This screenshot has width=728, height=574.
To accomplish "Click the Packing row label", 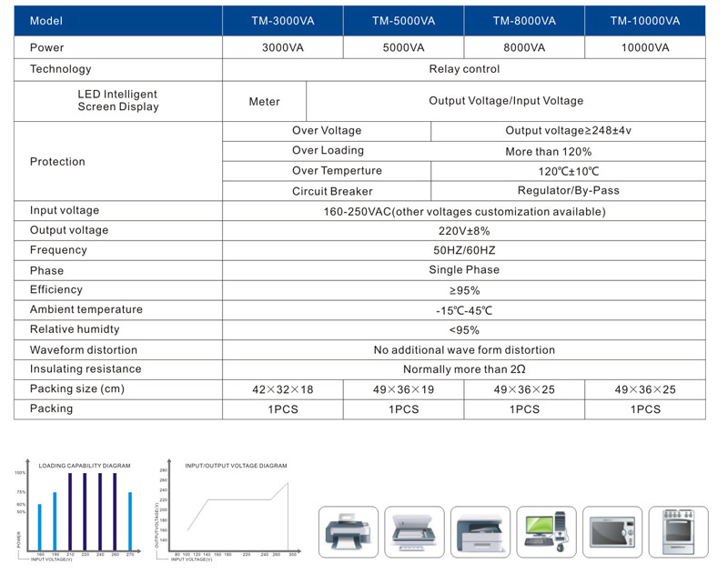I will click(52, 408).
